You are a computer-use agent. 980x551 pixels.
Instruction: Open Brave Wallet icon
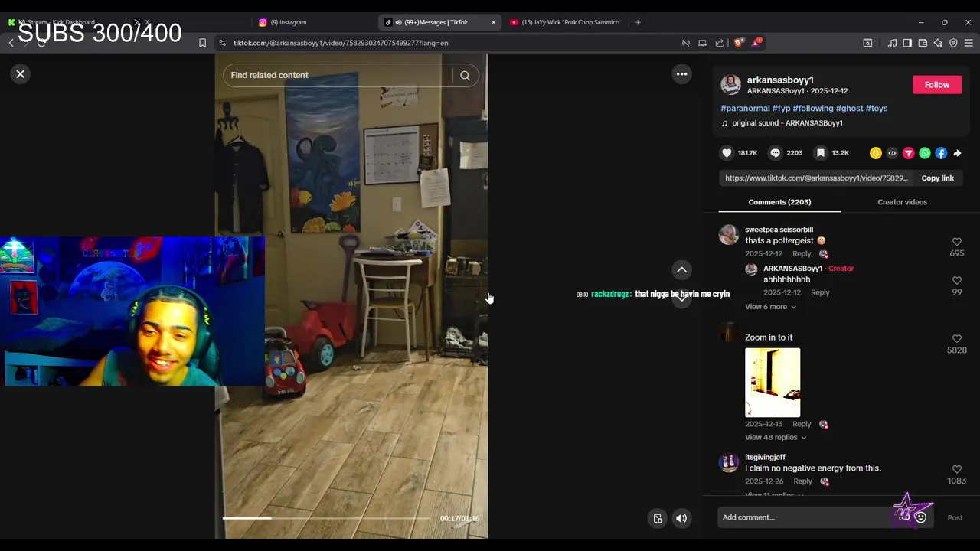coord(923,43)
